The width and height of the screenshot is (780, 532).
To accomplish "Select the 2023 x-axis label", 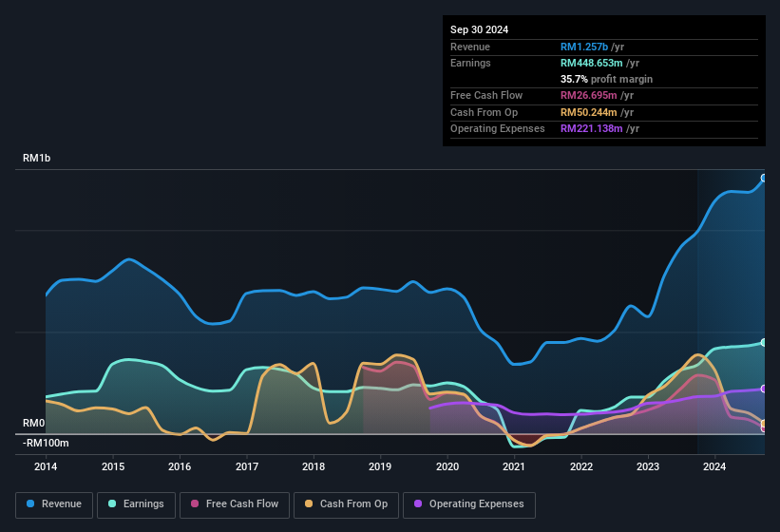I will tap(648, 466).
